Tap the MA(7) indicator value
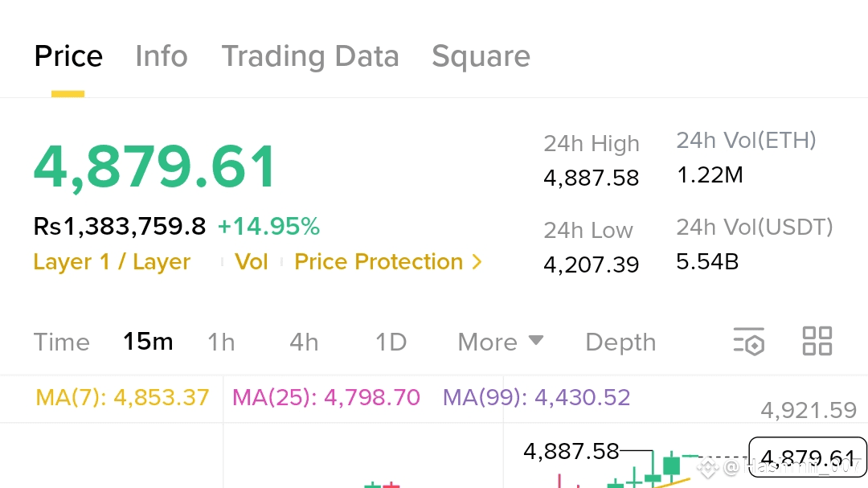Viewport: 868px width, 488px height. pos(122,397)
